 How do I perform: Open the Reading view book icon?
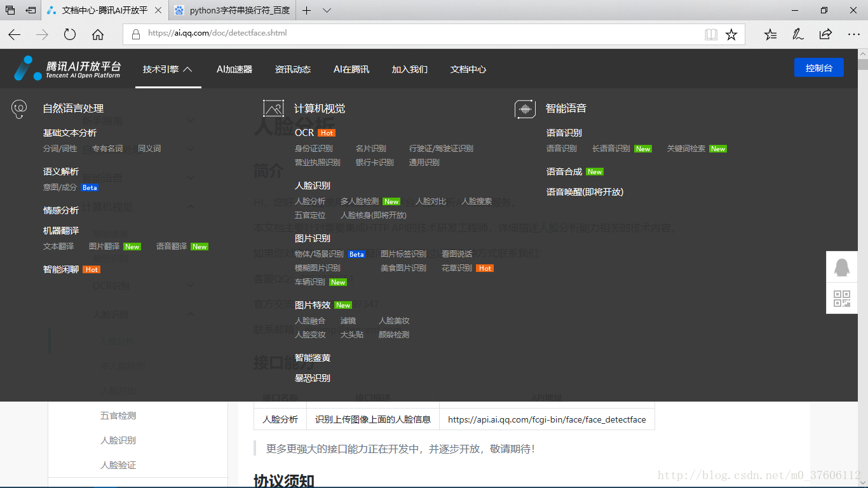(711, 34)
